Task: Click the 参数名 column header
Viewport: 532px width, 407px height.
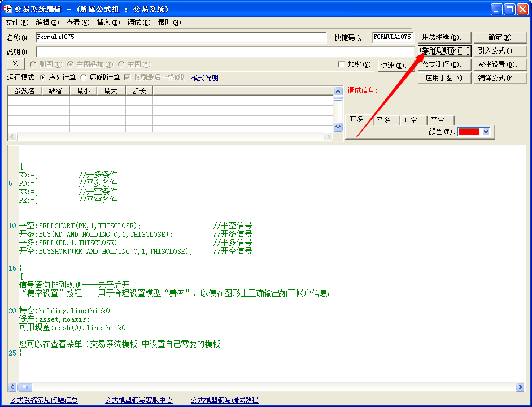Action: click(x=24, y=91)
